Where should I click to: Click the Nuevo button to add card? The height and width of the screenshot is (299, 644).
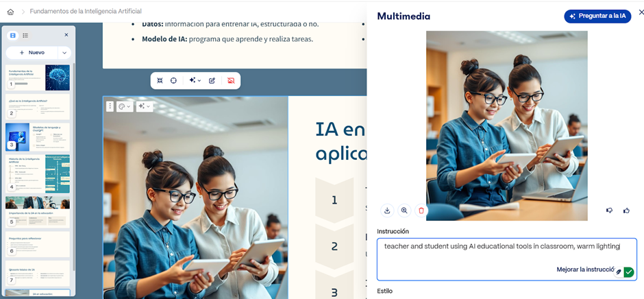[x=32, y=53]
